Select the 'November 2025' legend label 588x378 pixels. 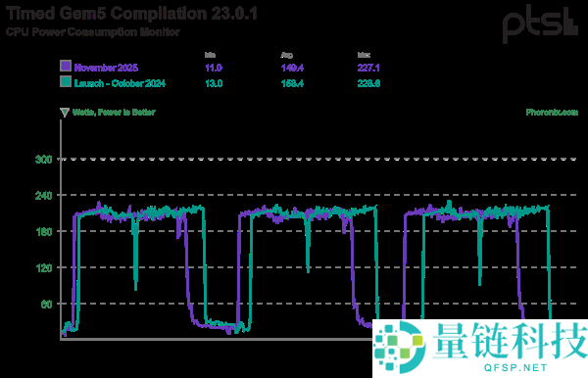(x=106, y=68)
